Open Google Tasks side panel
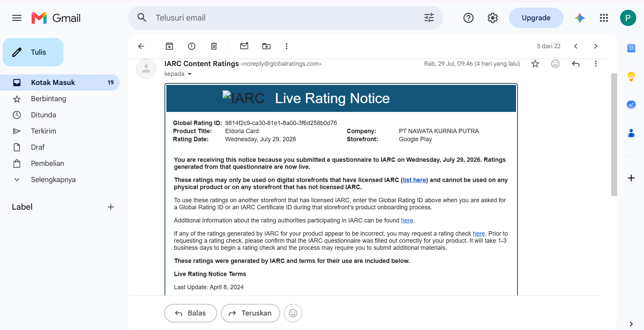 (631, 105)
